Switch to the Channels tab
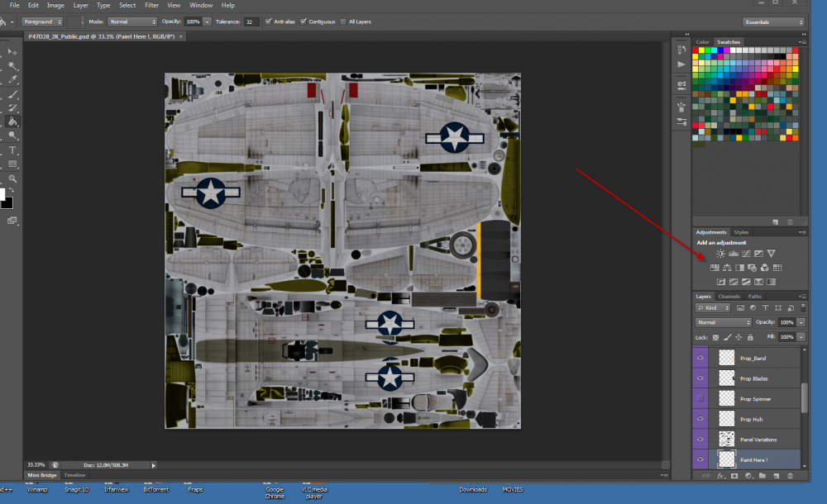Viewport: 827px width, 504px height. click(x=729, y=296)
